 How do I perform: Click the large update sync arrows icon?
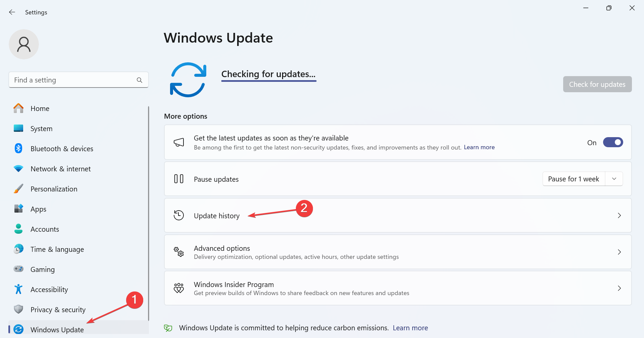point(188,80)
